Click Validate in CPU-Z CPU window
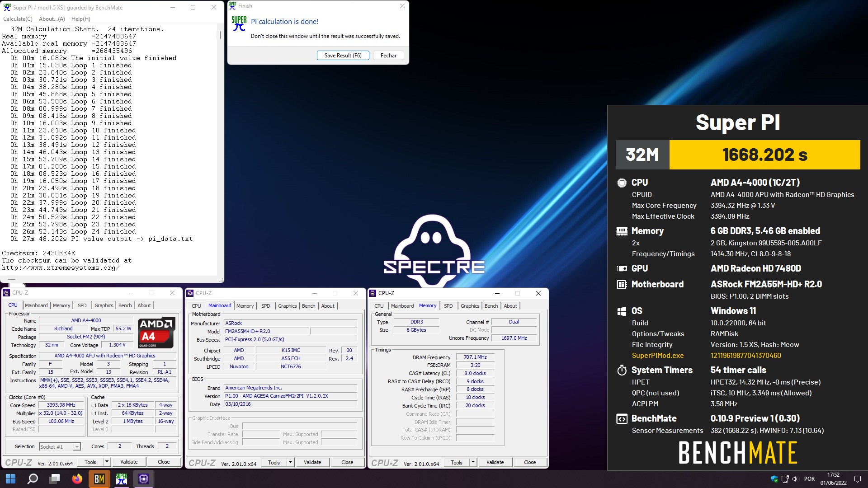 [x=129, y=462]
